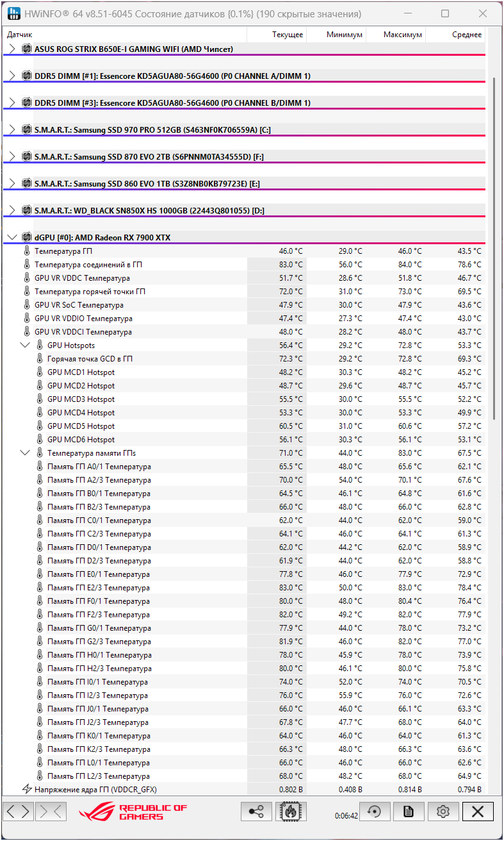Collapse the GPU Hotspots subgroup

point(25,346)
